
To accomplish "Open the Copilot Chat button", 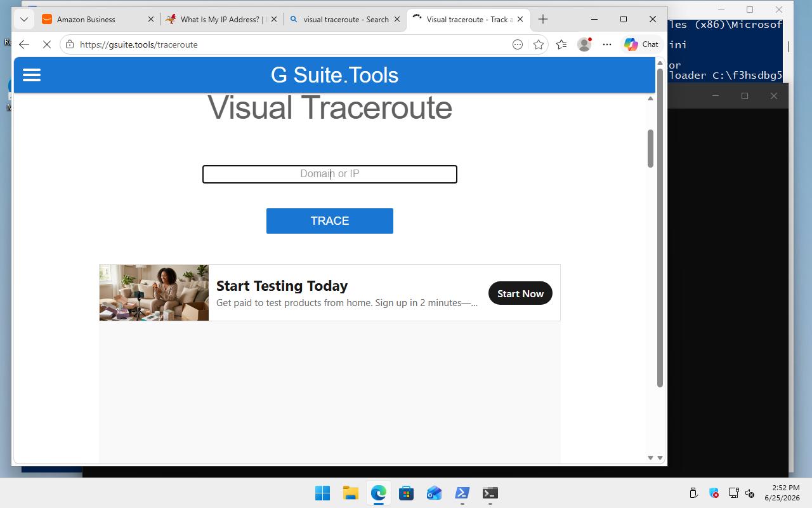I will click(x=641, y=44).
